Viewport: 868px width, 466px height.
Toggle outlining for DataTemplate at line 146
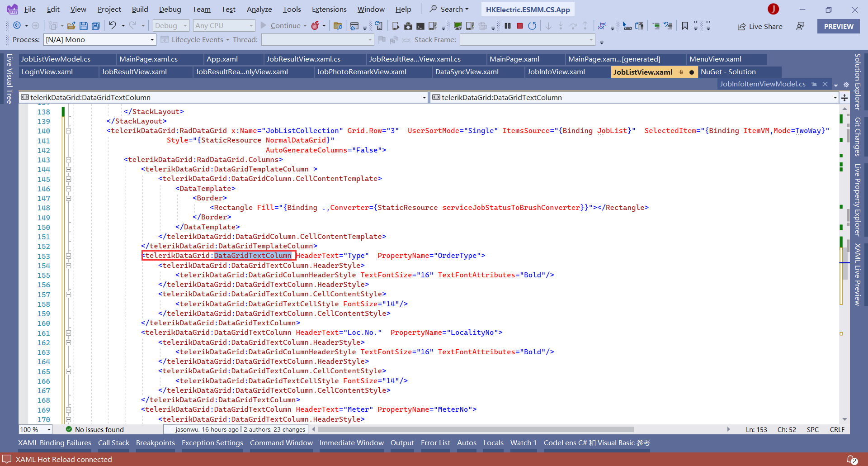[69, 189]
